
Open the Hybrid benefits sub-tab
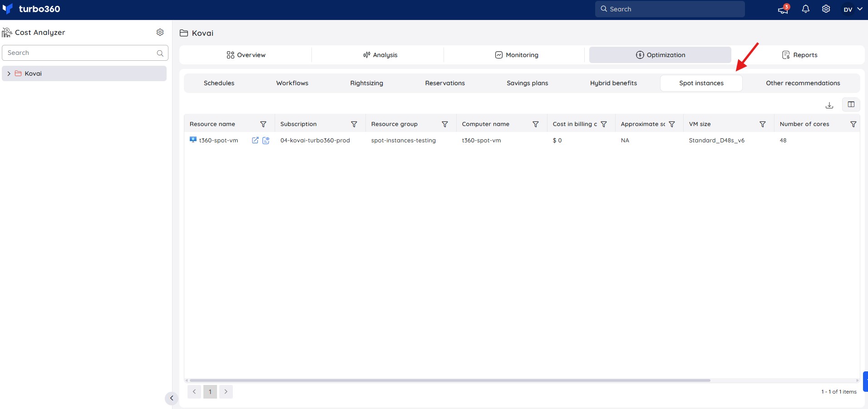(614, 83)
